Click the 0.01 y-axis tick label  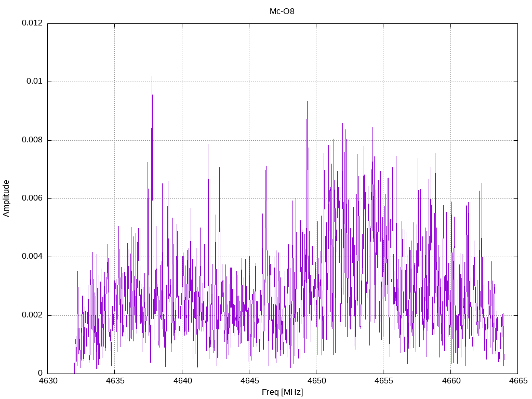click(35, 81)
